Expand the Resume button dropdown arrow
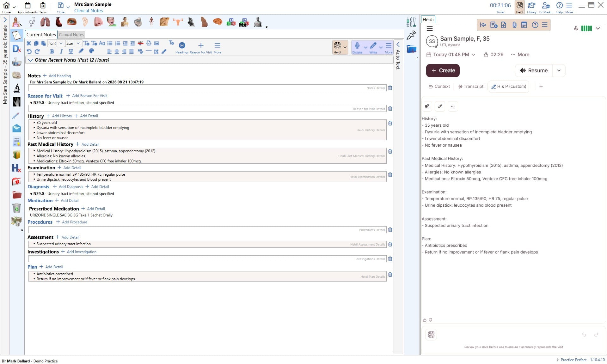 pyautogui.click(x=559, y=70)
